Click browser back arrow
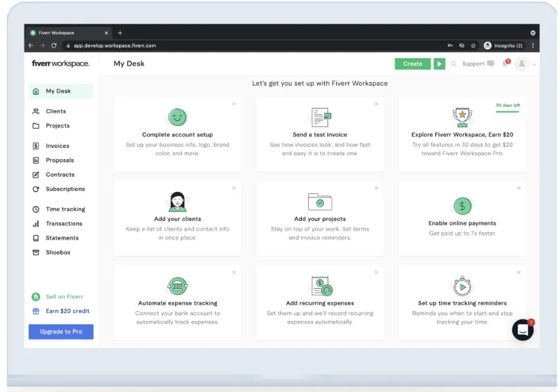 coord(31,45)
